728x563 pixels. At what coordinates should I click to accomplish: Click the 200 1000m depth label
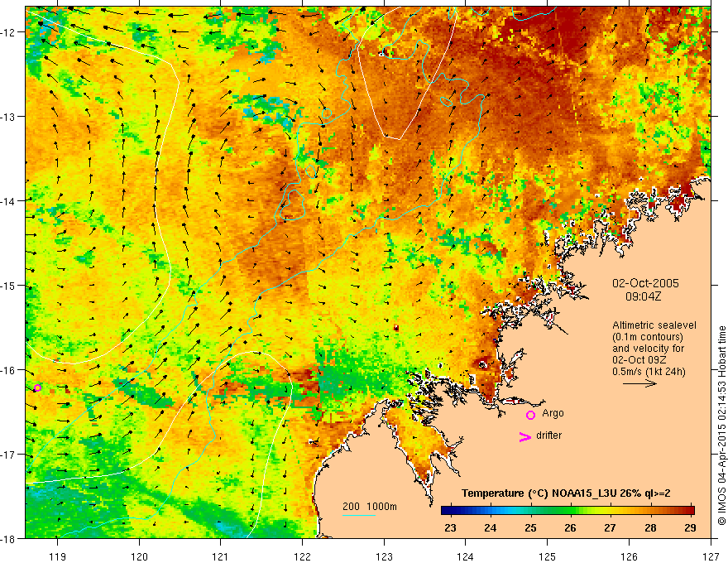[x=370, y=507]
